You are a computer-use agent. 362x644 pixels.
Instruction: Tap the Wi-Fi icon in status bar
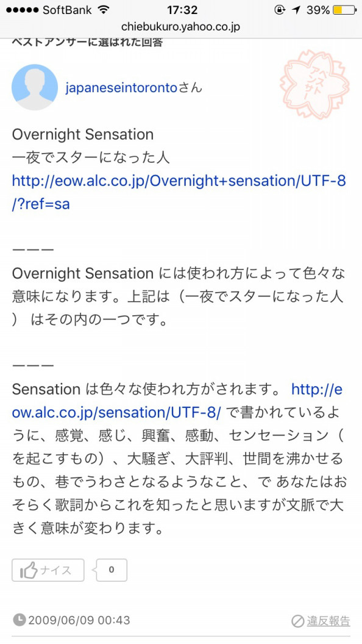(104, 10)
